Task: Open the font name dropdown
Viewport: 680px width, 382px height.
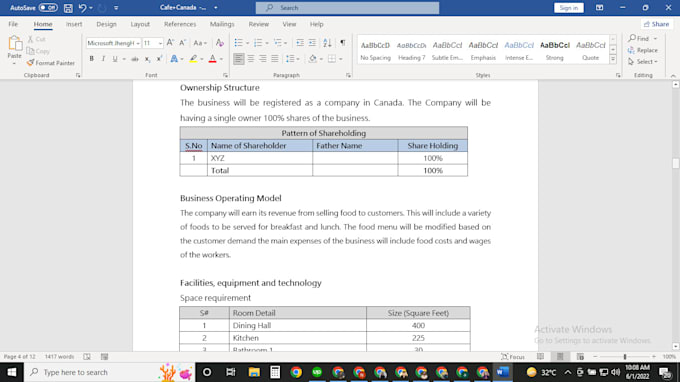Action: 138,43
